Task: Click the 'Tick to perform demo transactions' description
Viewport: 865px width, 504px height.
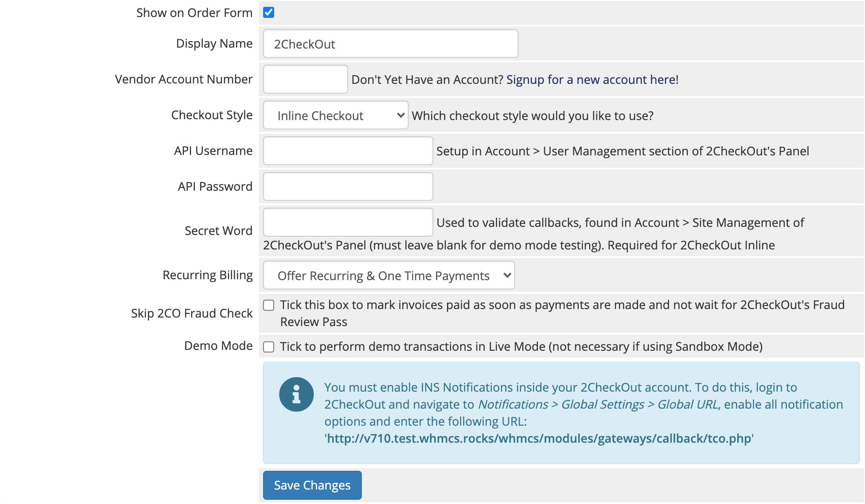Action: 521,346
